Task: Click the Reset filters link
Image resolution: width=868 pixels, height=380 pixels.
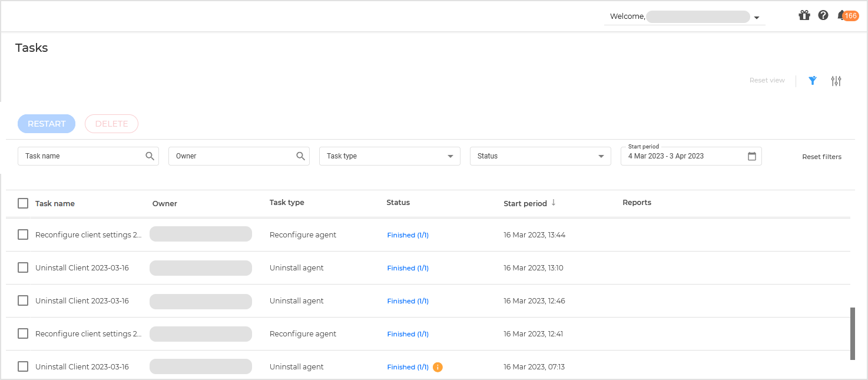Action: point(821,156)
